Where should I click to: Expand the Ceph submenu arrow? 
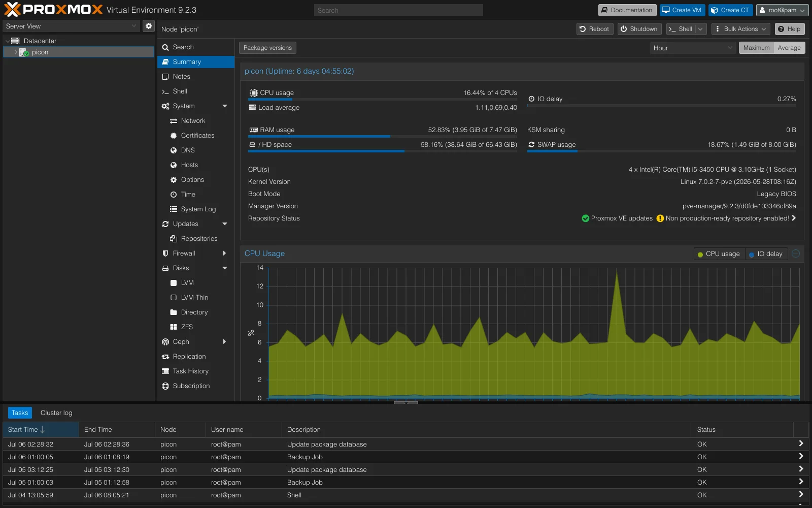pyautogui.click(x=224, y=342)
